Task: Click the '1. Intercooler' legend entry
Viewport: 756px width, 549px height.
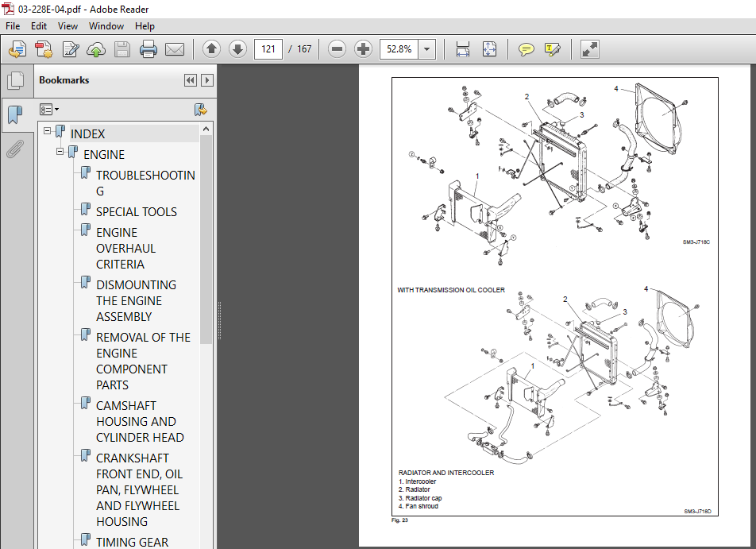Action: 417,481
